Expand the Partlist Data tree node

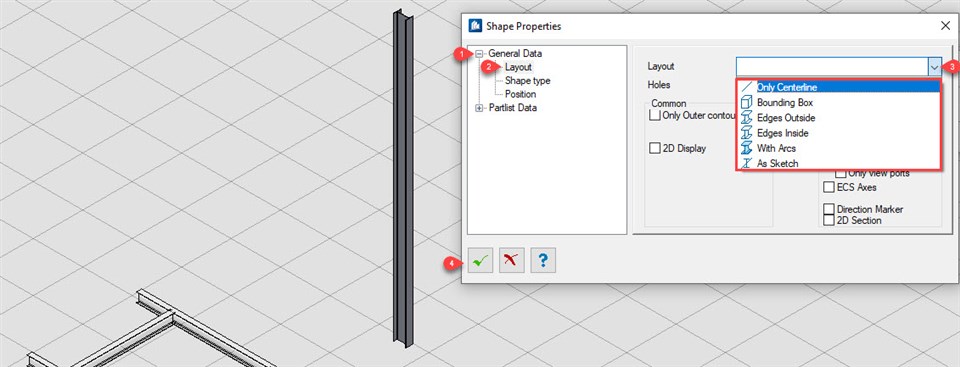coord(479,108)
